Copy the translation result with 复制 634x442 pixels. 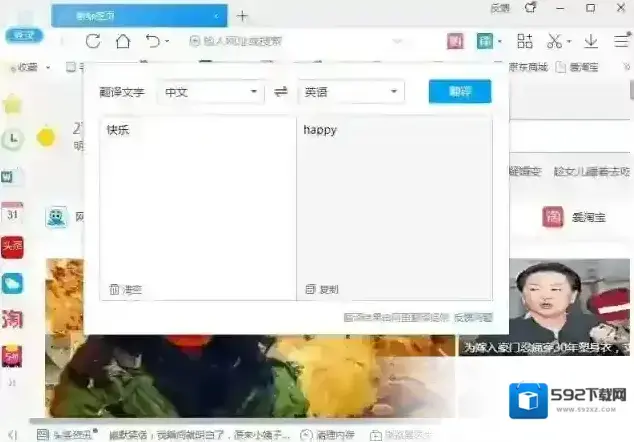click(x=322, y=289)
